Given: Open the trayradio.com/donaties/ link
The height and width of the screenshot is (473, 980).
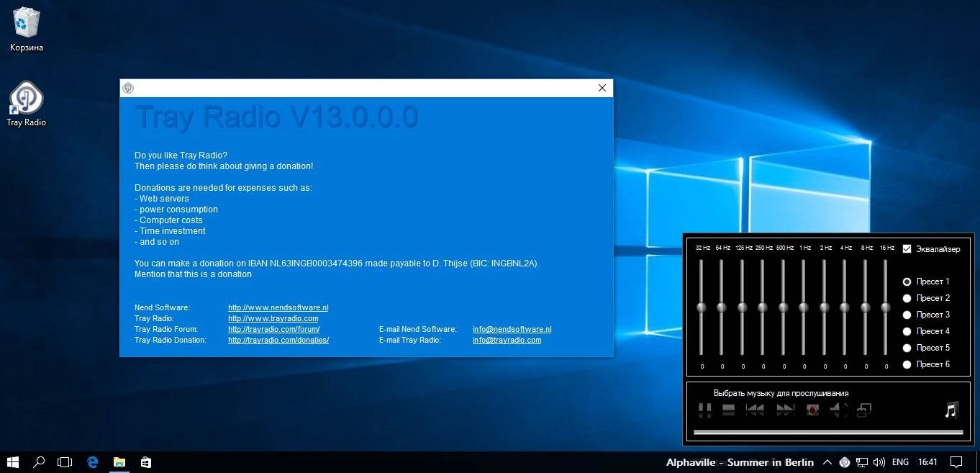Looking at the screenshot, I should [x=278, y=340].
